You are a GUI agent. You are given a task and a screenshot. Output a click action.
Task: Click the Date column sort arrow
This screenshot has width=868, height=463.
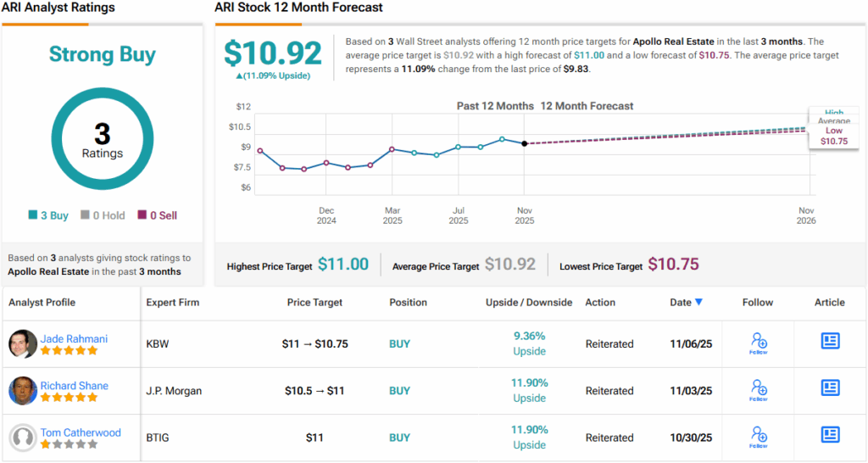698,302
